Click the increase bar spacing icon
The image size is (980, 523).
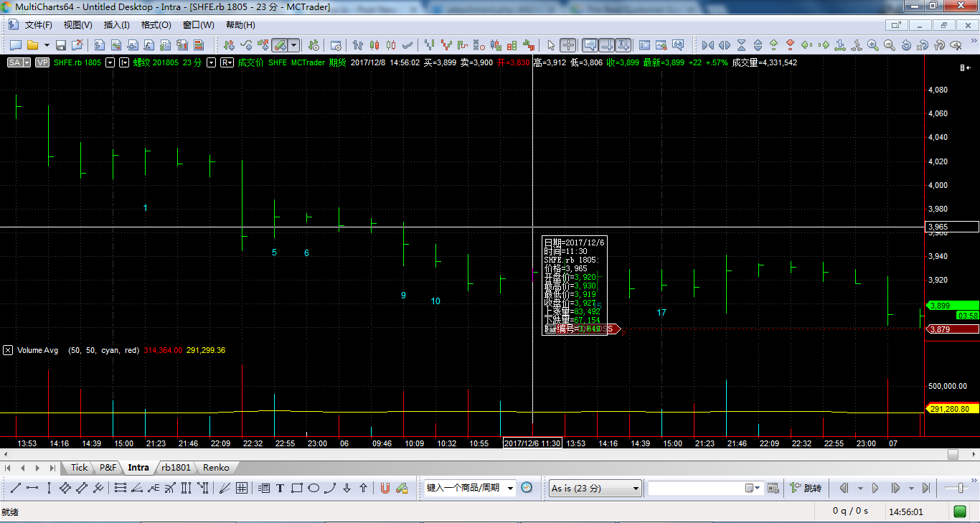725,45
